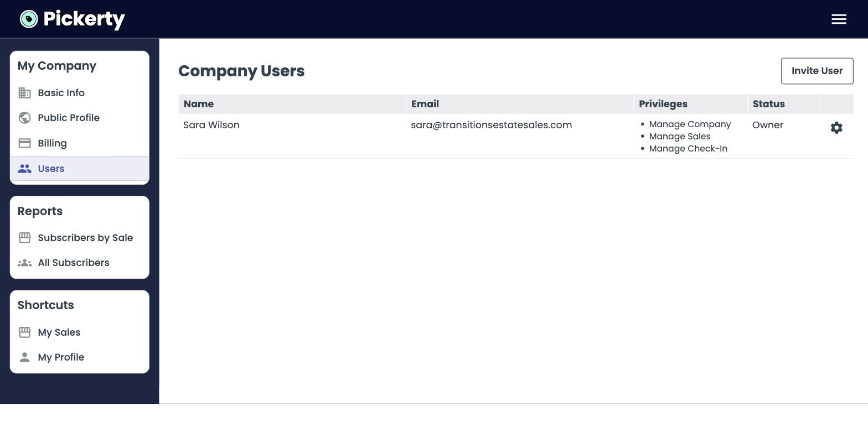Click the Privileges column header
This screenshot has width=868, height=433.
pos(663,104)
